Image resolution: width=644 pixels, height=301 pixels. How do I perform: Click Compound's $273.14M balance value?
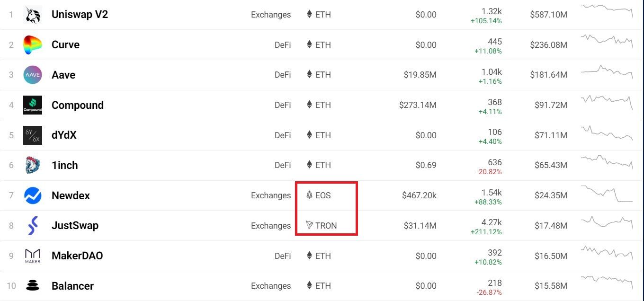[418, 105]
